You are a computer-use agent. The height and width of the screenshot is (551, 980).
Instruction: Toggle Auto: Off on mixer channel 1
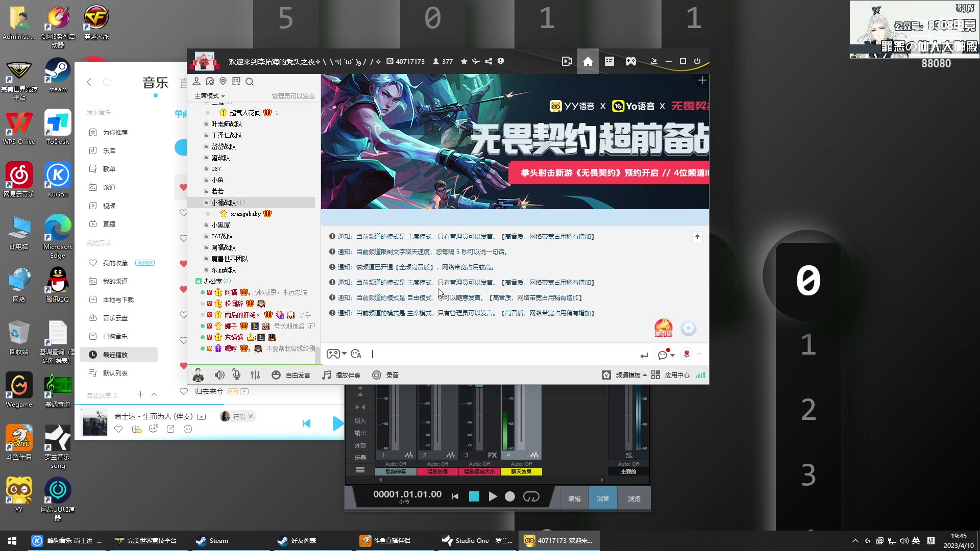396,464
